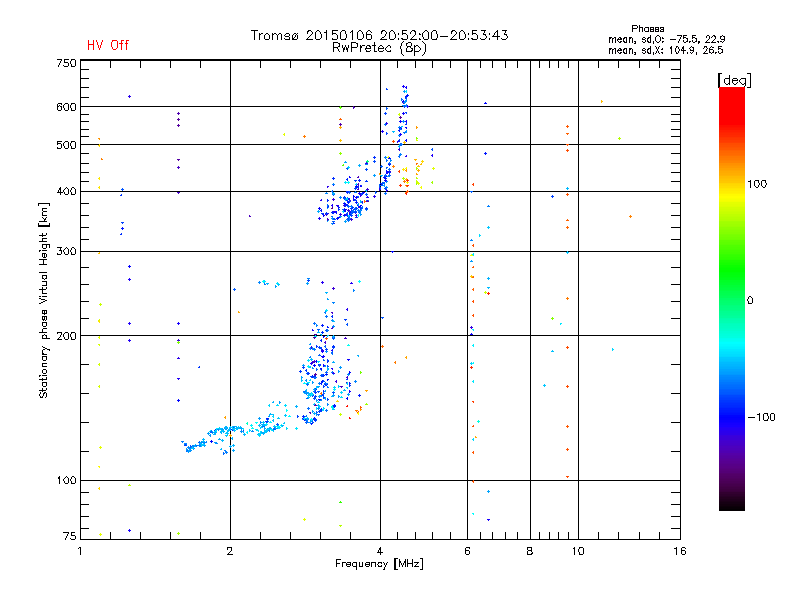Click the x-axis label '16'
The width and height of the screenshot is (800, 600).
tap(680, 551)
